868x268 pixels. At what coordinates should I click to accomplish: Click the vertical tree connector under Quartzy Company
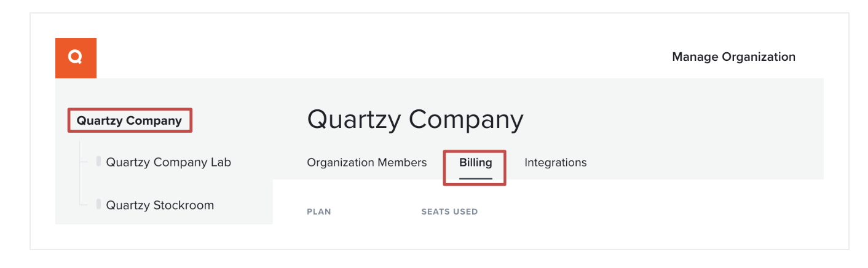[79, 173]
